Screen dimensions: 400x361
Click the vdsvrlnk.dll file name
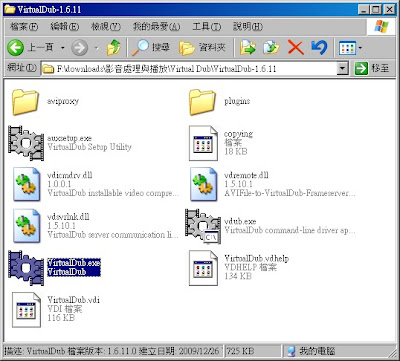(68, 216)
